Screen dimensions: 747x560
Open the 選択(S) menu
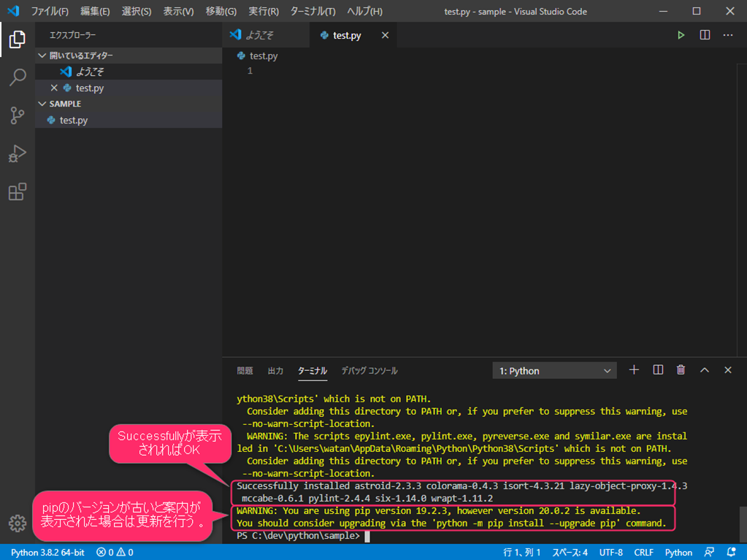coord(137,11)
